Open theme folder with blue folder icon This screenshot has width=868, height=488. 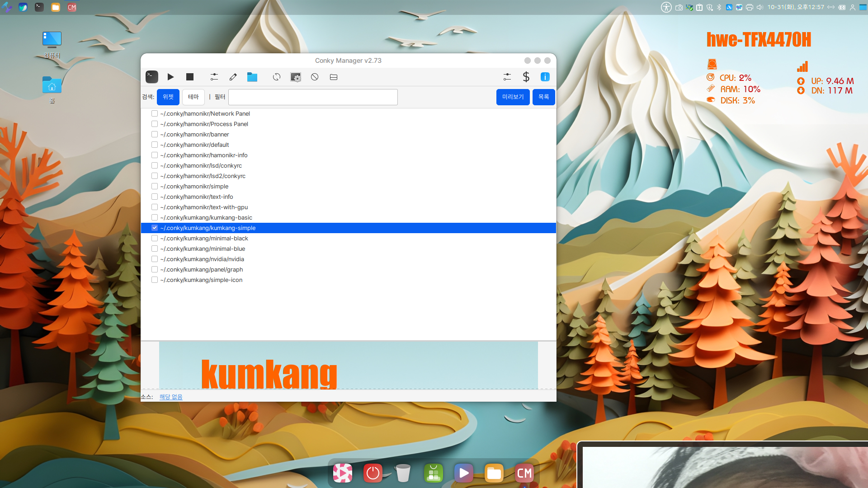252,77
